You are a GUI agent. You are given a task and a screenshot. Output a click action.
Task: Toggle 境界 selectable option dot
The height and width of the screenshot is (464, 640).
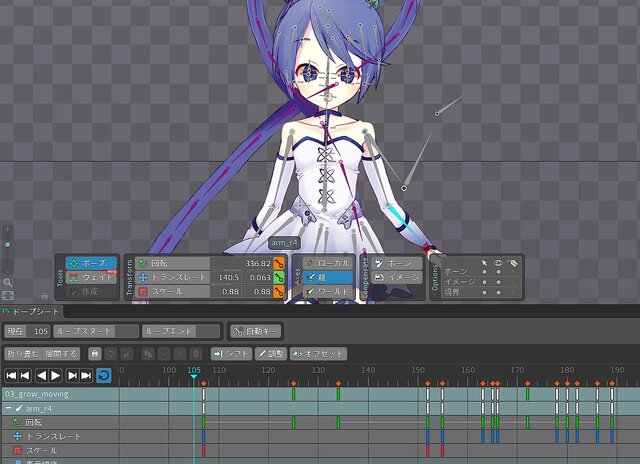pyautogui.click(x=484, y=293)
